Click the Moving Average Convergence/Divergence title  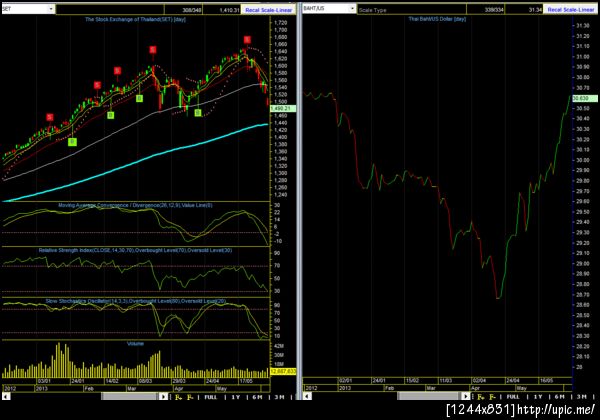coord(135,205)
